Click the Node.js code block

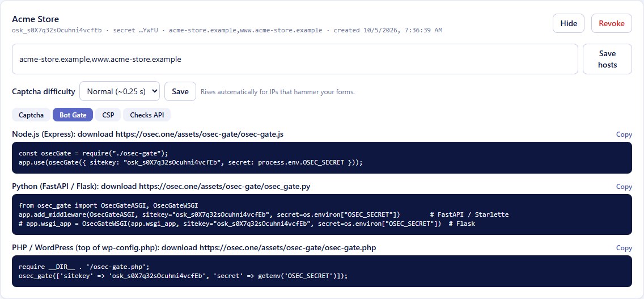[x=322, y=158]
